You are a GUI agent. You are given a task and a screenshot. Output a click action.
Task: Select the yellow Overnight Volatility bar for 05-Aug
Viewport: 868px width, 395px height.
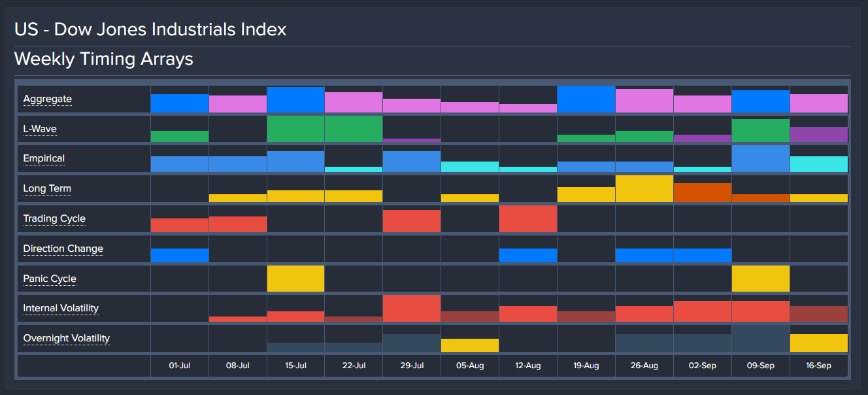click(x=470, y=345)
